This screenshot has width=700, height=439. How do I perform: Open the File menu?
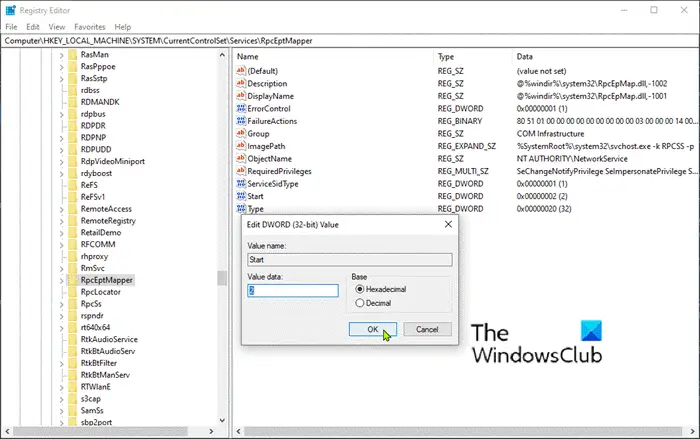click(11, 27)
